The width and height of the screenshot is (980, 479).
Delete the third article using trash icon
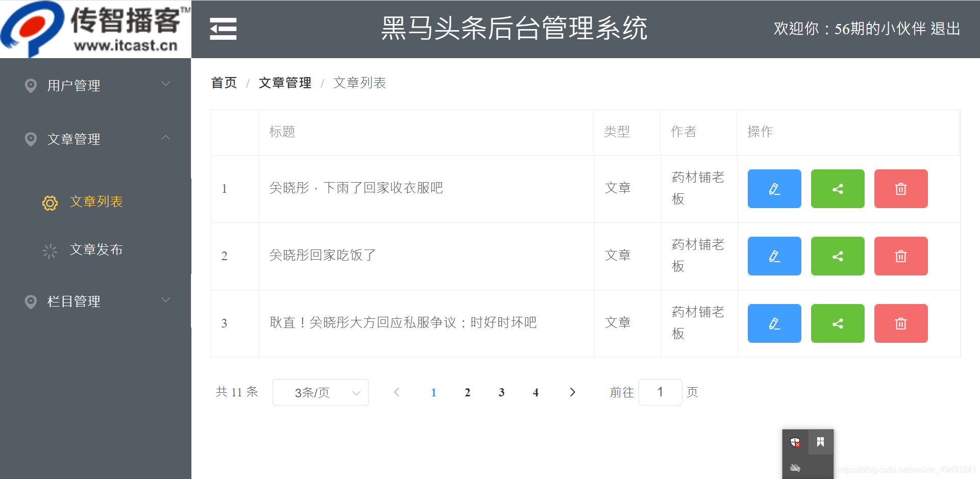click(x=900, y=323)
